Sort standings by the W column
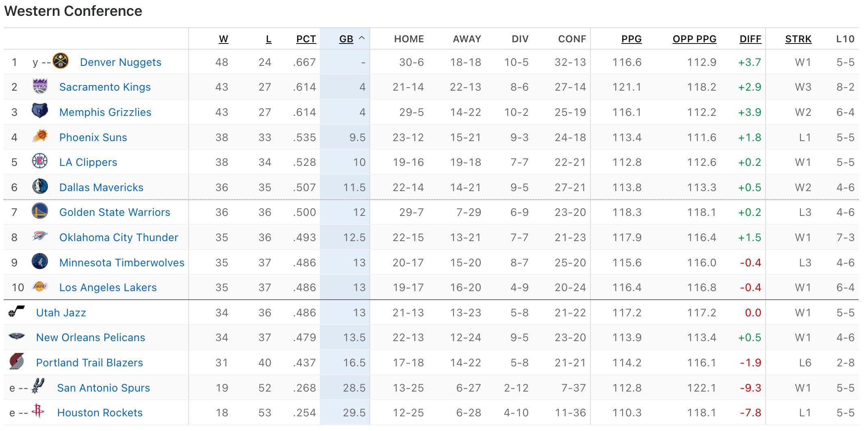868x431 pixels. click(224, 39)
